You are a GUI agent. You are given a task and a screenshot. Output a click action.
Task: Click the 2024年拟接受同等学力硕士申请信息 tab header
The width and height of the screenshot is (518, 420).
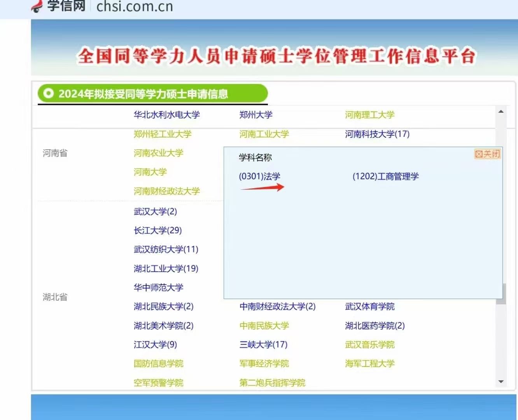(153, 94)
